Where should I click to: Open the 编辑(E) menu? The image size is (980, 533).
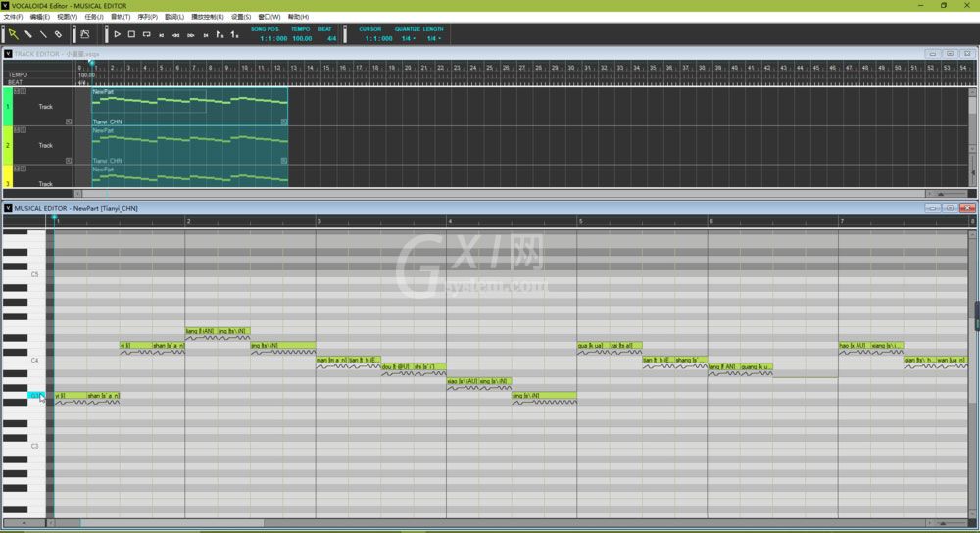point(40,17)
